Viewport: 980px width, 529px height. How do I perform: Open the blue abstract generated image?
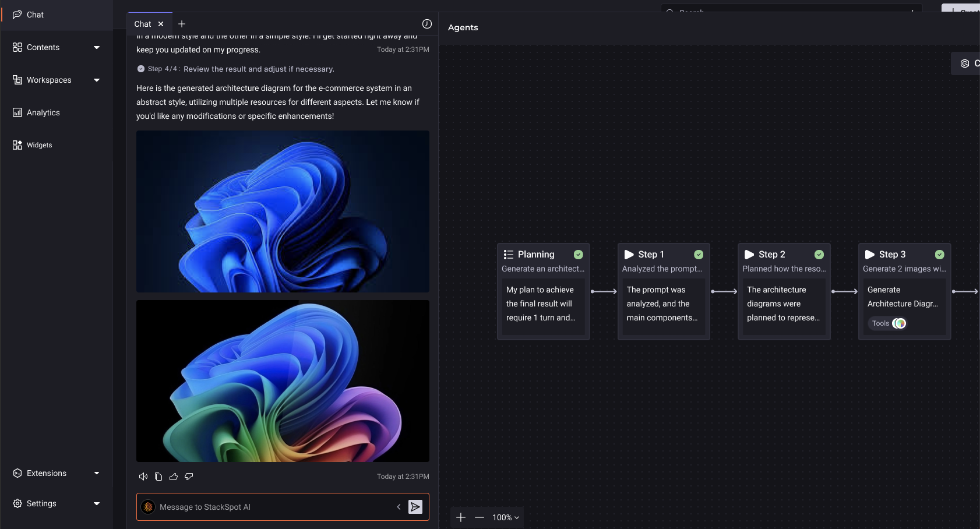pyautogui.click(x=283, y=211)
